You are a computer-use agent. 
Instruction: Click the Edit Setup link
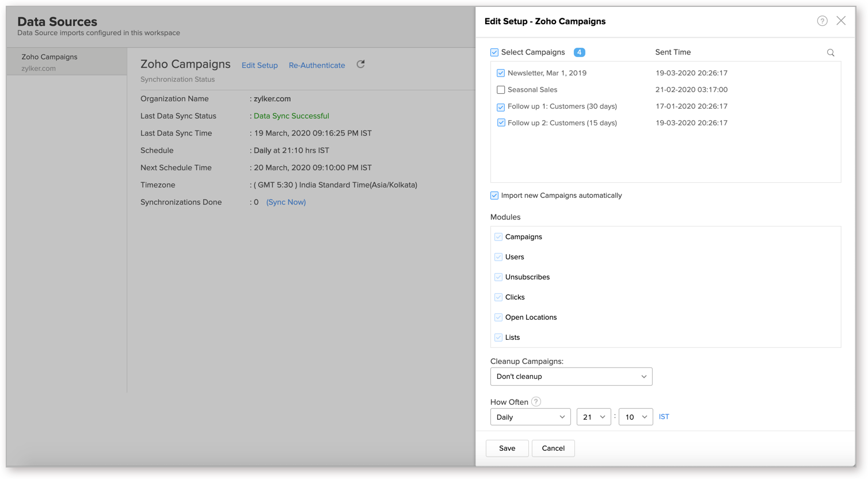[260, 66]
